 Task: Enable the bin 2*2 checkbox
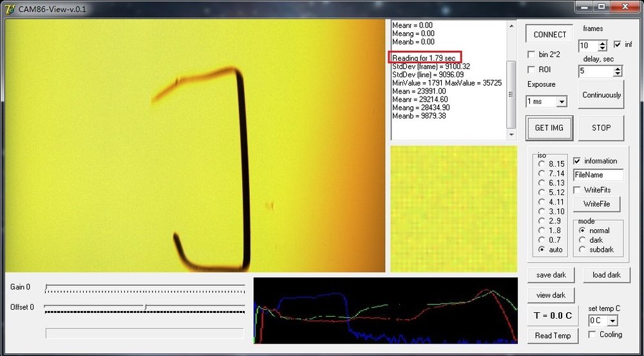pos(531,54)
